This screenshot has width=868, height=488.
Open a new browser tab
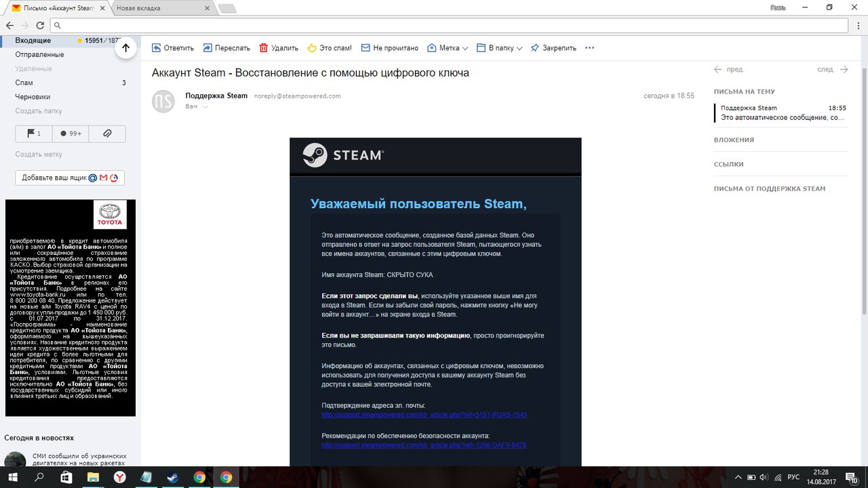[x=226, y=8]
